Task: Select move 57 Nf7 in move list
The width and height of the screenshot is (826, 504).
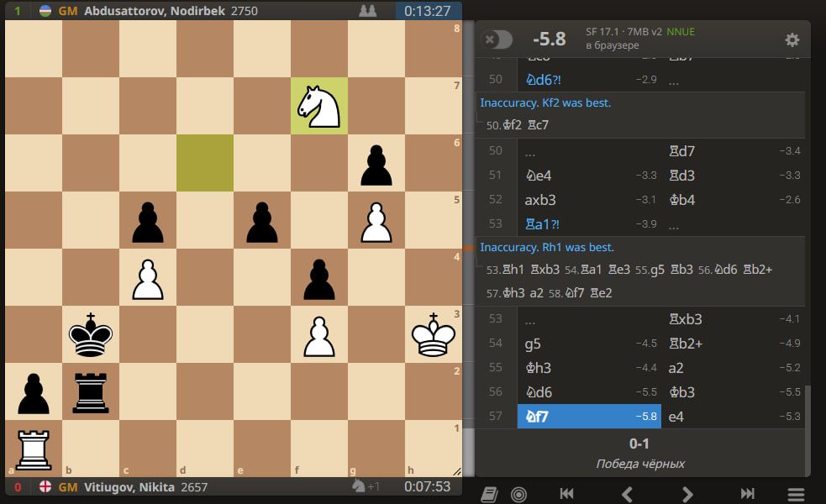Action: [x=539, y=416]
